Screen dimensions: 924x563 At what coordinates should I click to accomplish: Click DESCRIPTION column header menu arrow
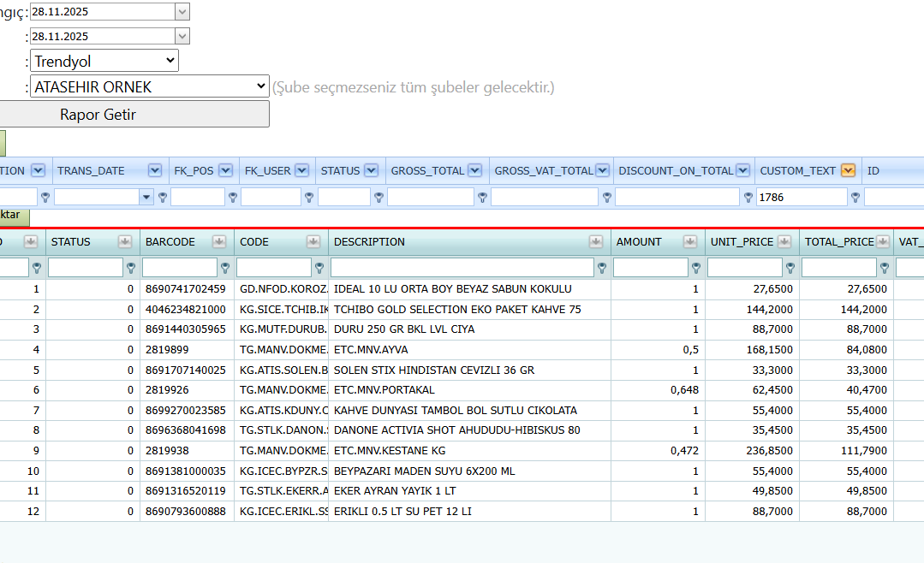pos(596,241)
